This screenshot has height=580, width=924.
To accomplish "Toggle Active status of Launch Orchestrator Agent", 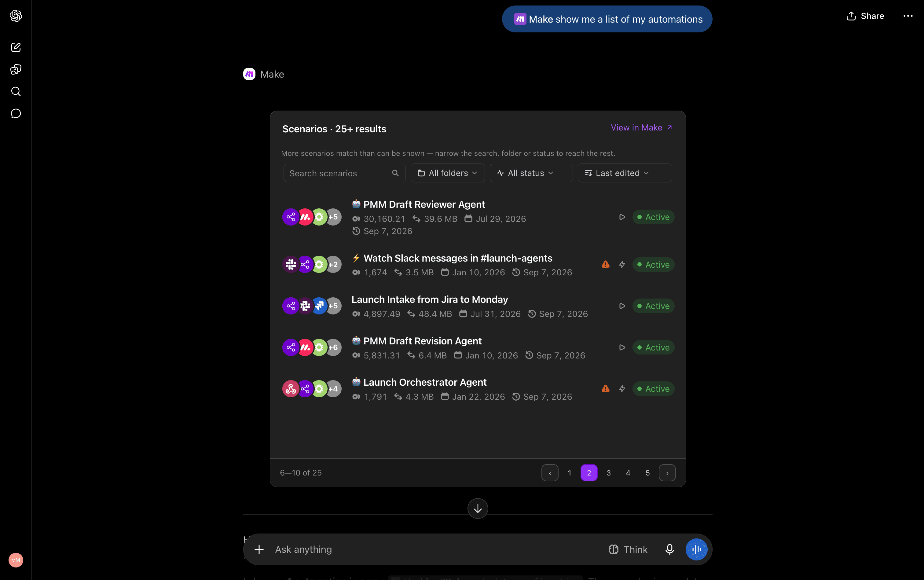I will coord(653,389).
